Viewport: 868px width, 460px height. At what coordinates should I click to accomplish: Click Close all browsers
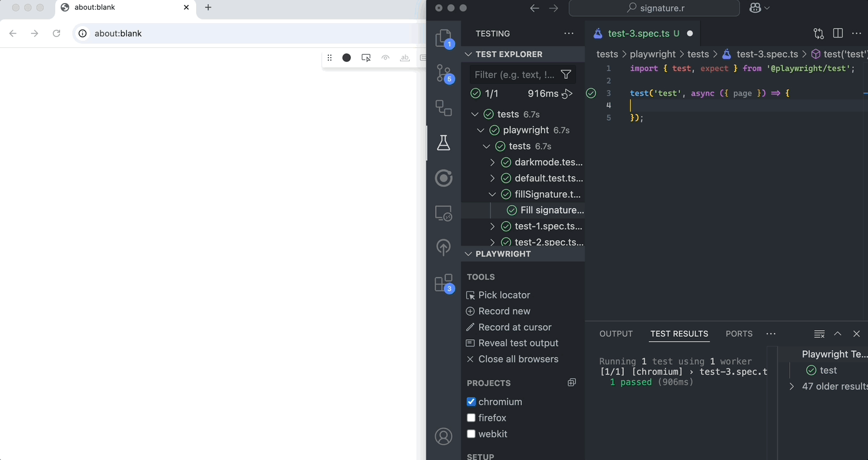tap(518, 359)
